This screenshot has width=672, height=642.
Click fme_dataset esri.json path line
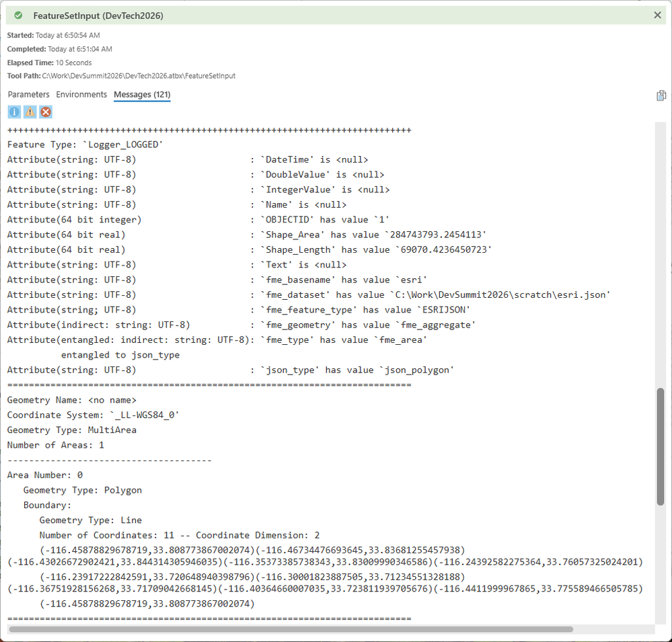[309, 294]
